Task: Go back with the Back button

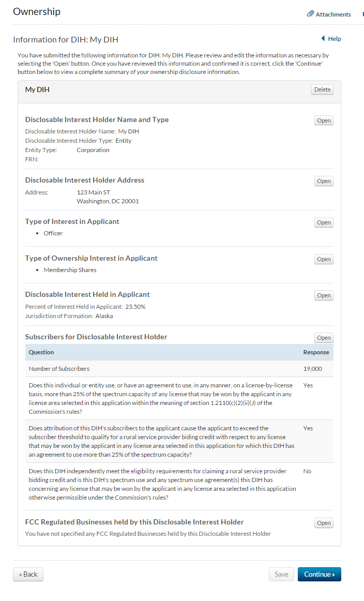Action: 28,574
